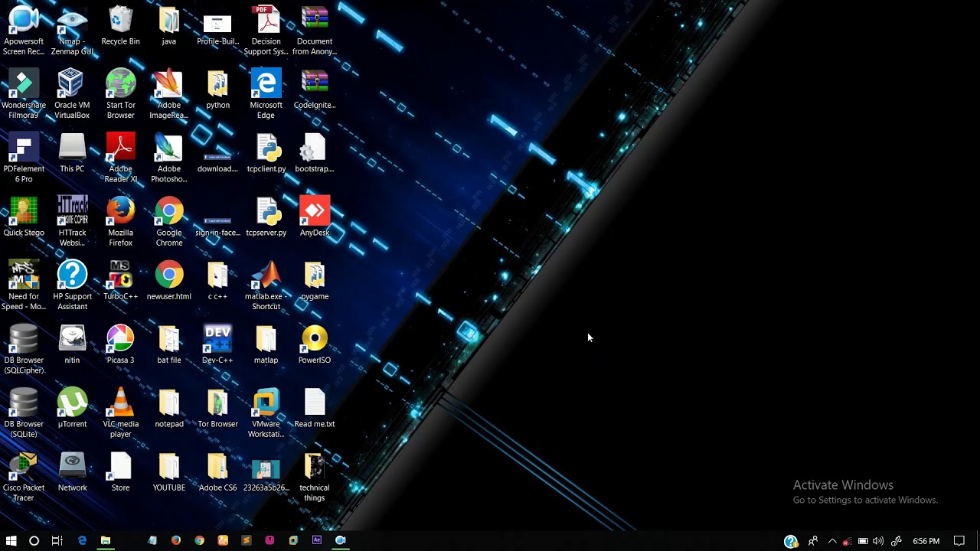The height and width of the screenshot is (551, 980).
Task: Select the bat file folder
Action: 169,344
